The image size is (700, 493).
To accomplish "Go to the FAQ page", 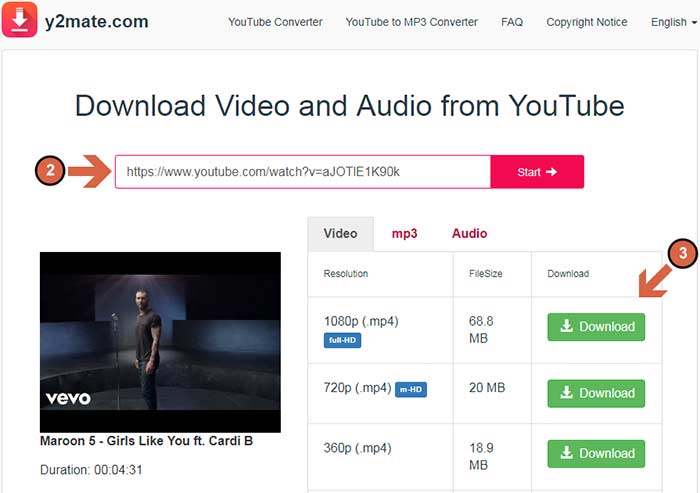I will click(x=512, y=22).
